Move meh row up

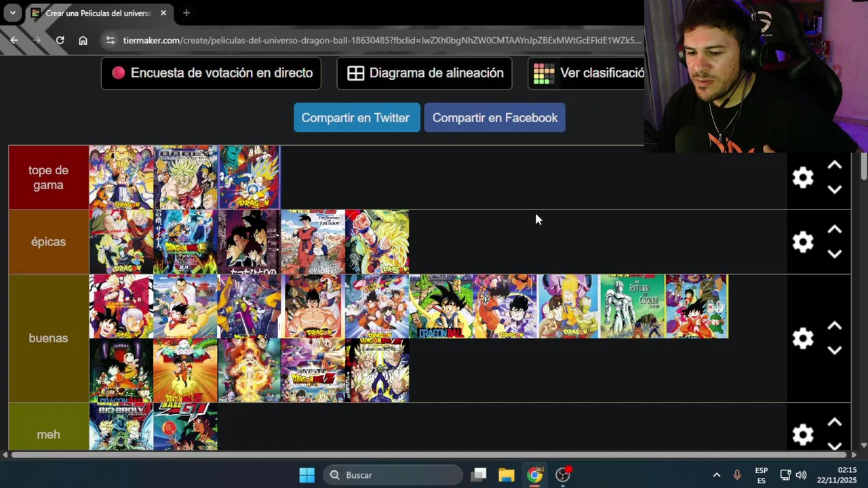click(x=835, y=422)
